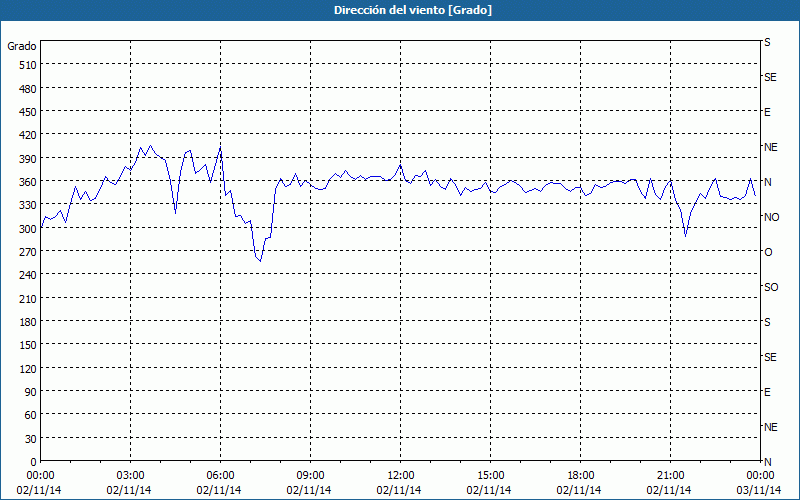800x500 pixels.
Task: Click the N compass label at 360 gridline
Action: pyautogui.click(x=768, y=182)
